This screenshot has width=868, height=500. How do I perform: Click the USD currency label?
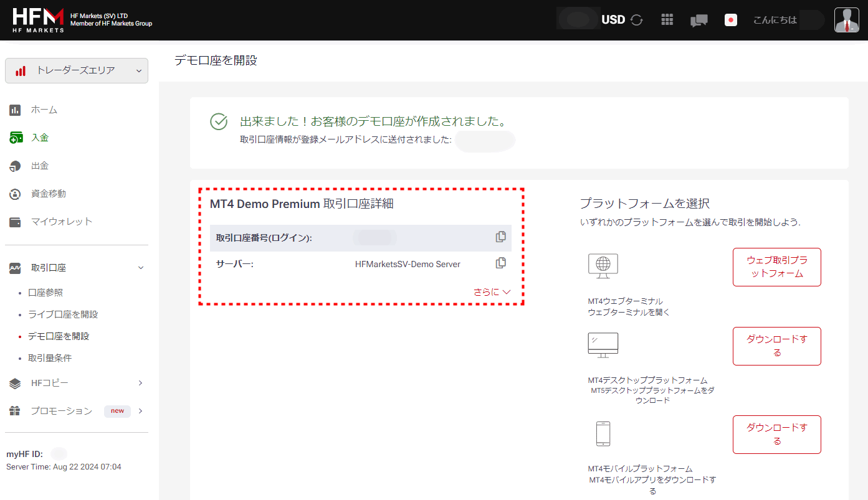[613, 20]
